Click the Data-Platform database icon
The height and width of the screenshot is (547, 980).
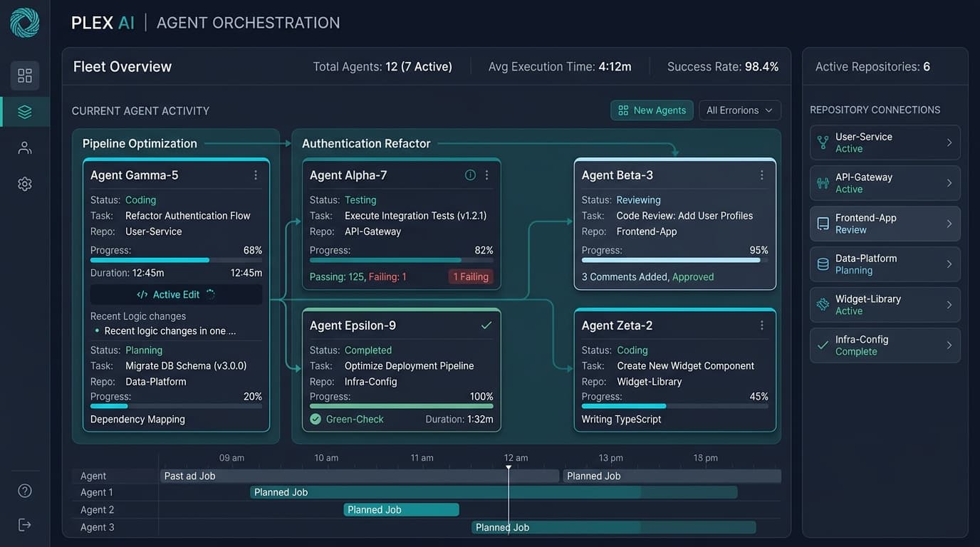pyautogui.click(x=823, y=264)
